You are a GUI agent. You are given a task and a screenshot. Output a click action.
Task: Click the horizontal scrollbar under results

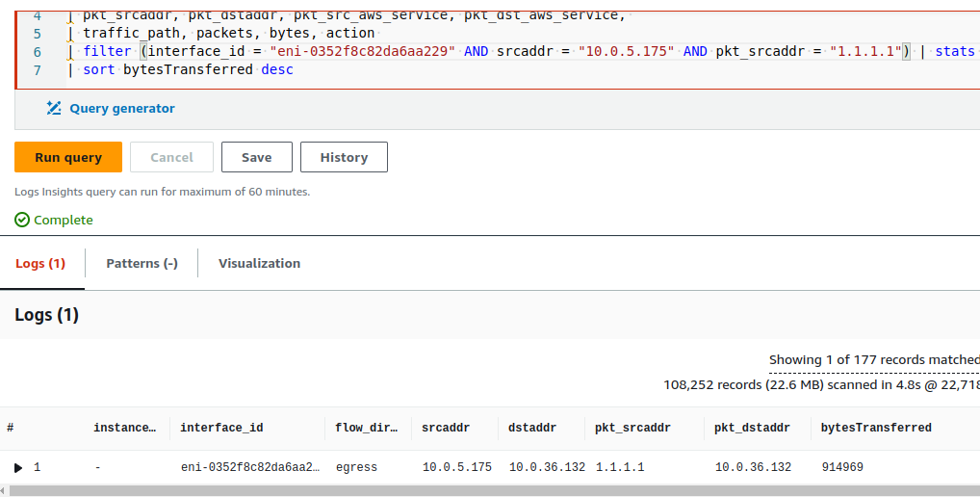494,491
